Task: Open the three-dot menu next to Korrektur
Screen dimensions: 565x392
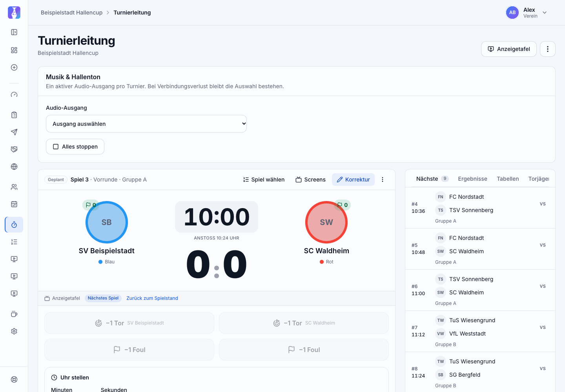Action: (383, 180)
